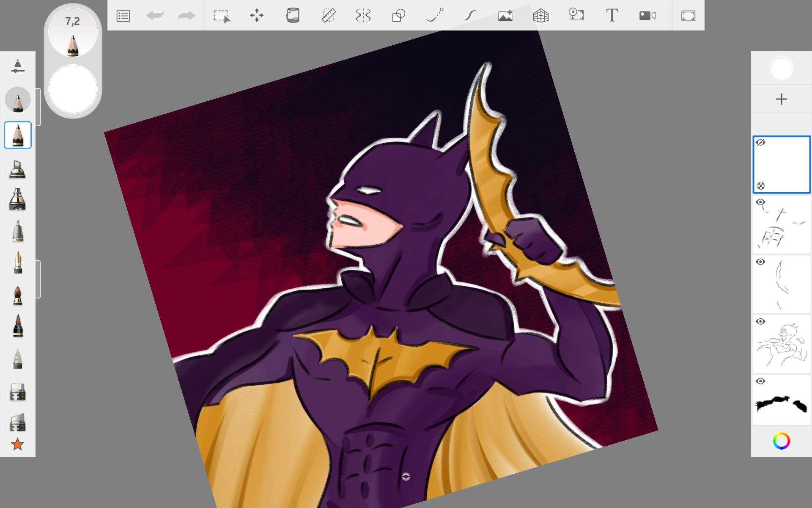Add a new layer with plus button
Image resolution: width=812 pixels, height=508 pixels.
[x=781, y=99]
